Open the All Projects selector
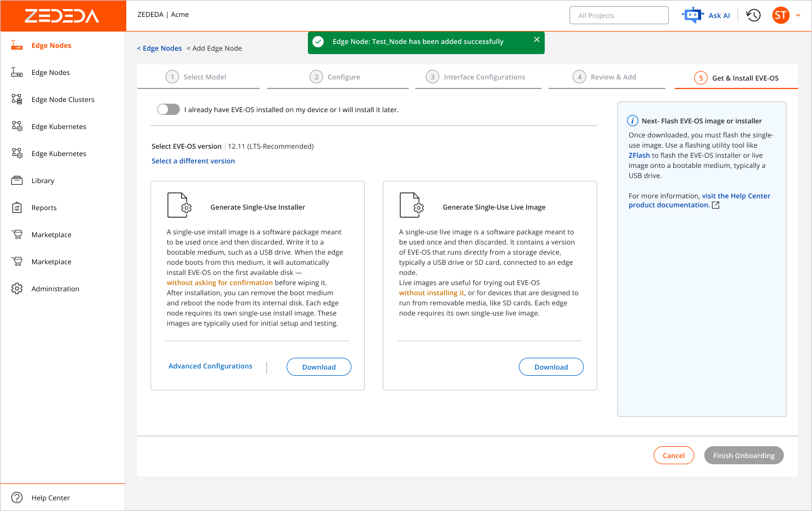The width and height of the screenshot is (812, 511). [x=619, y=15]
